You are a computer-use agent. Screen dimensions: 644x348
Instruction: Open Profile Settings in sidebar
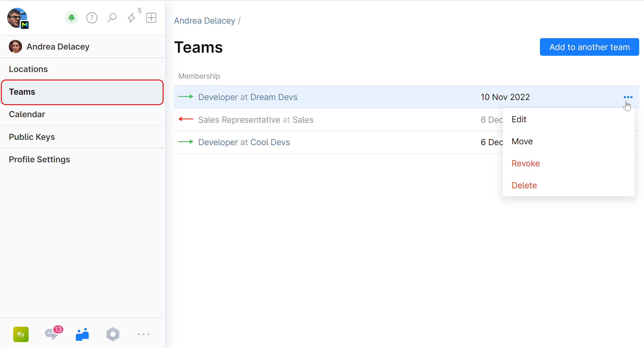click(40, 159)
